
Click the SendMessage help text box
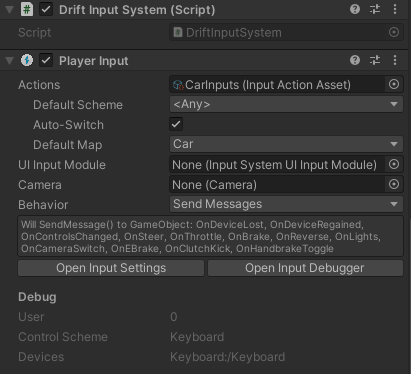210,236
